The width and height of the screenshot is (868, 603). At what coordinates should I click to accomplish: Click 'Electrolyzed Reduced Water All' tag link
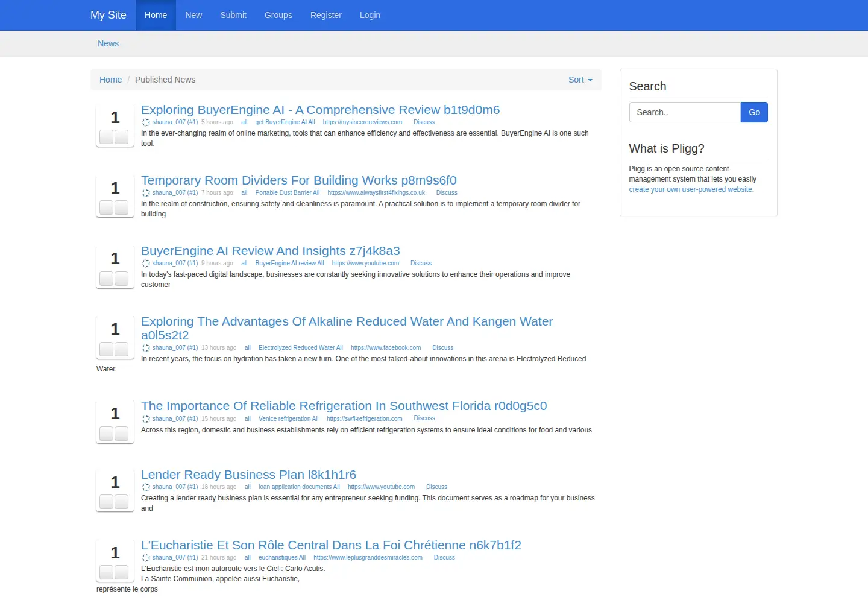tap(301, 348)
